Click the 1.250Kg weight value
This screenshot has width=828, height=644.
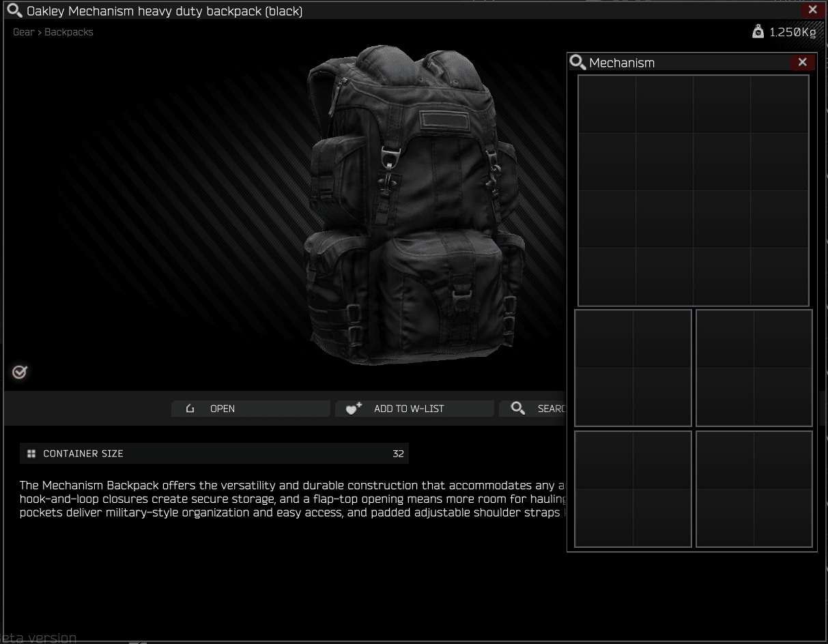click(793, 32)
